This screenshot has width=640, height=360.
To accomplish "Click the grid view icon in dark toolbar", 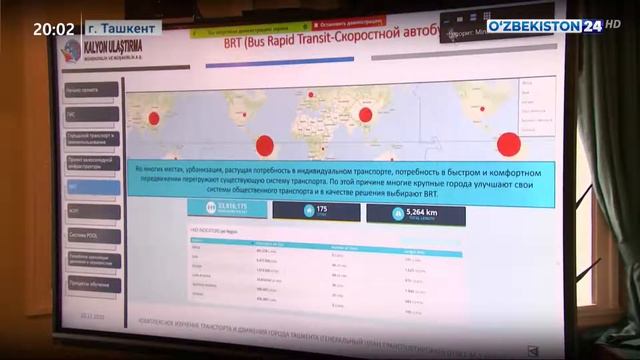I will pos(487,16).
